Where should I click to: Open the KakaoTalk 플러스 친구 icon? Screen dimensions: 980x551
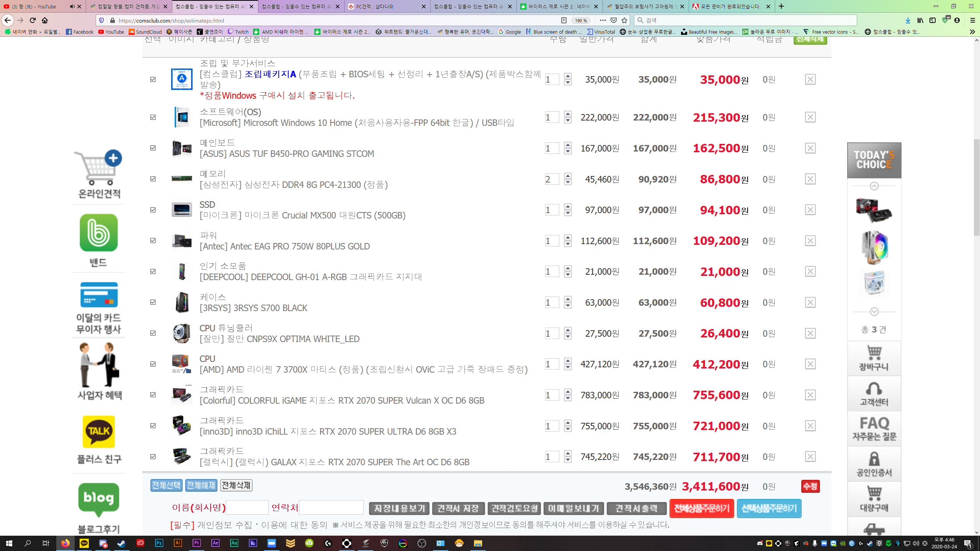[99, 432]
